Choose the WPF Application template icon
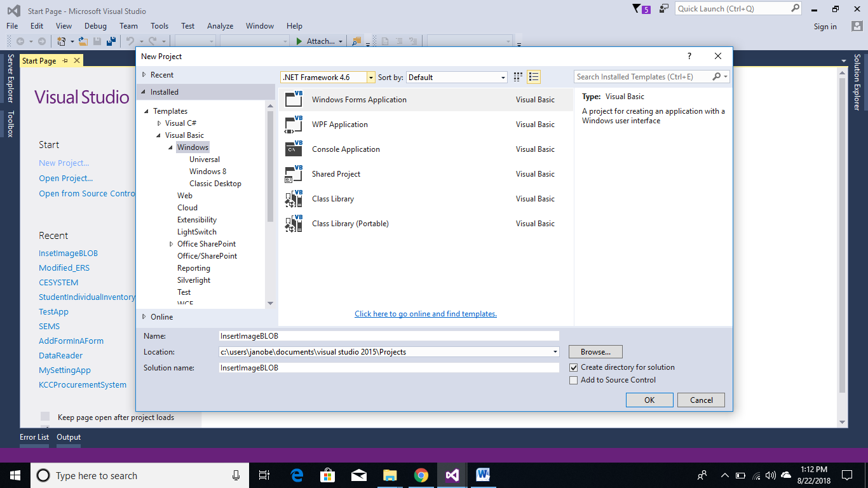 pos(294,125)
